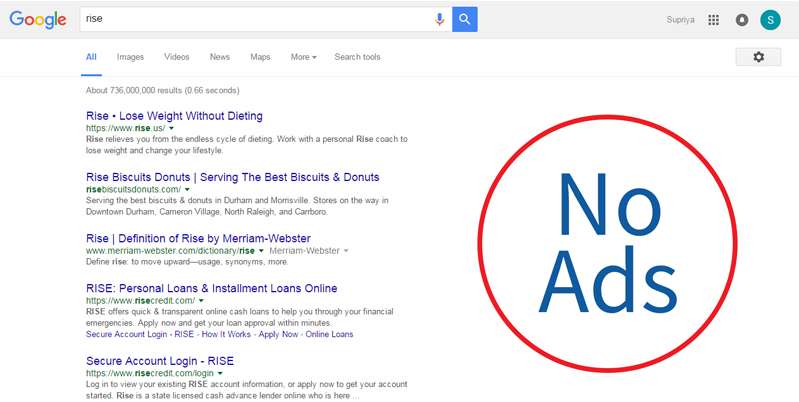Expand arrow beside www.rise.us URL
799x402 pixels.
172,128
